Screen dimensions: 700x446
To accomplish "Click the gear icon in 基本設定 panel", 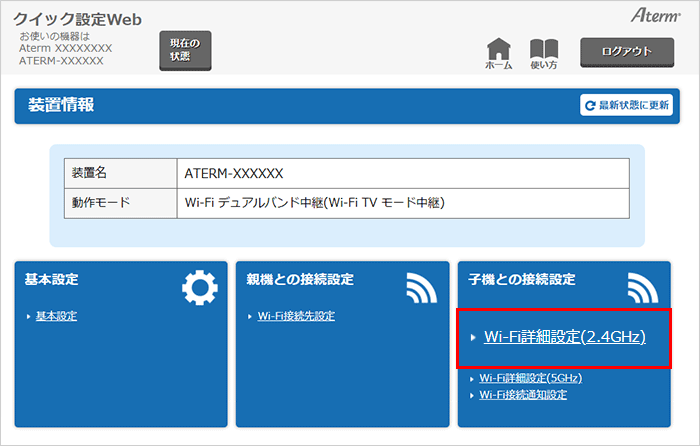I will (199, 288).
